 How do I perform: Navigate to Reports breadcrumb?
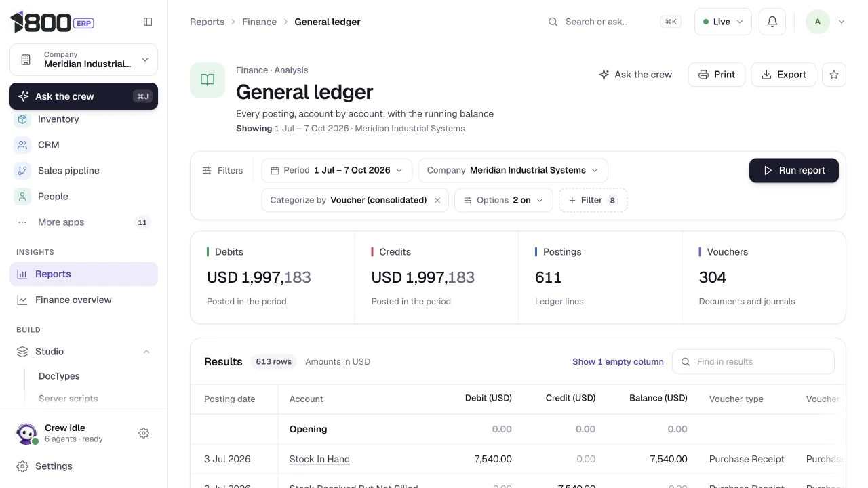click(207, 22)
